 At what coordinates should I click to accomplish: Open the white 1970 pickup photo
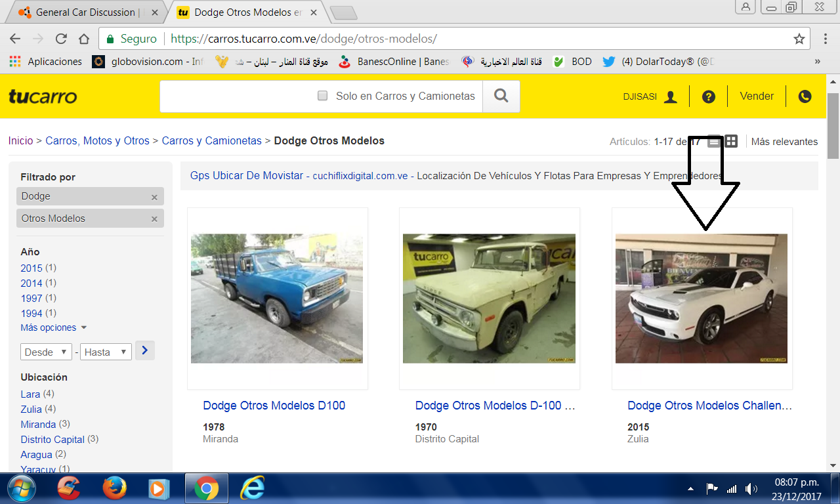[x=489, y=299]
